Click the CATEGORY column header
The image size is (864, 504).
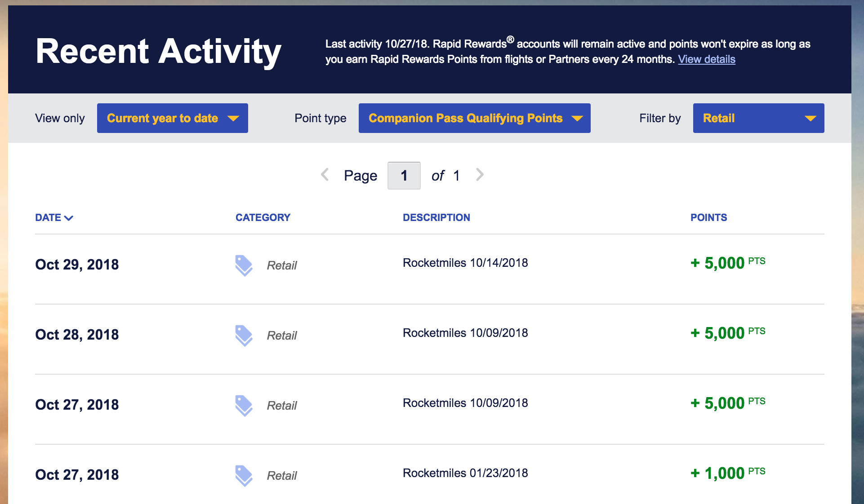point(263,218)
